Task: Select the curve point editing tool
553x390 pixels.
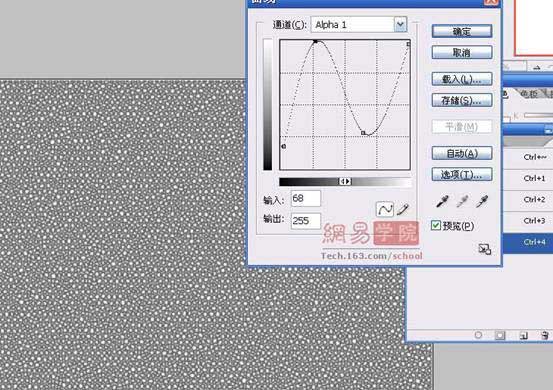Action: [385, 209]
